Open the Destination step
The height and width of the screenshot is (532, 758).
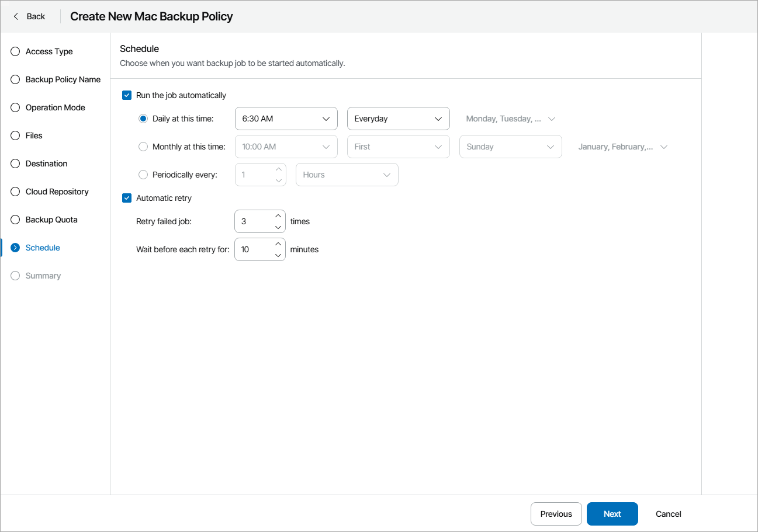click(15, 164)
